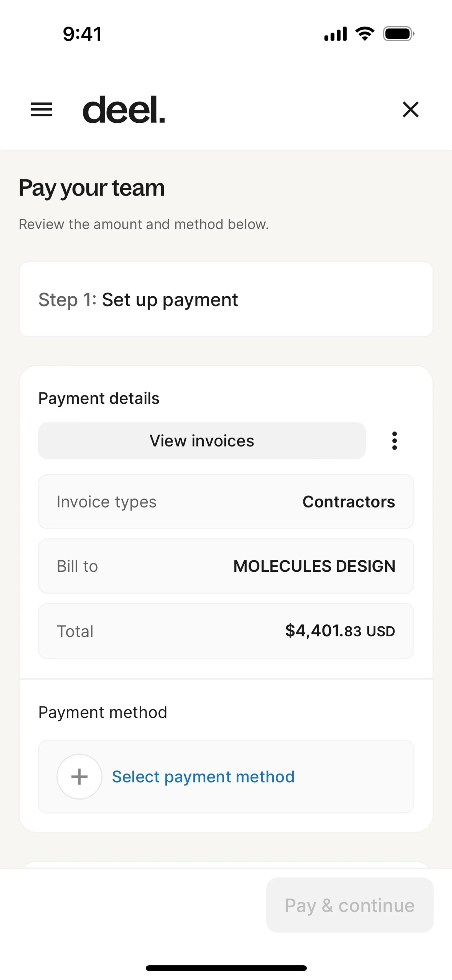Close the Pay your team screen
Image resolution: width=452 pixels, height=980 pixels.
[411, 109]
